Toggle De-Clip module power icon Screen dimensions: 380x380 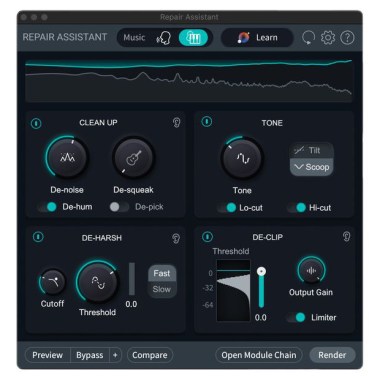click(x=207, y=237)
